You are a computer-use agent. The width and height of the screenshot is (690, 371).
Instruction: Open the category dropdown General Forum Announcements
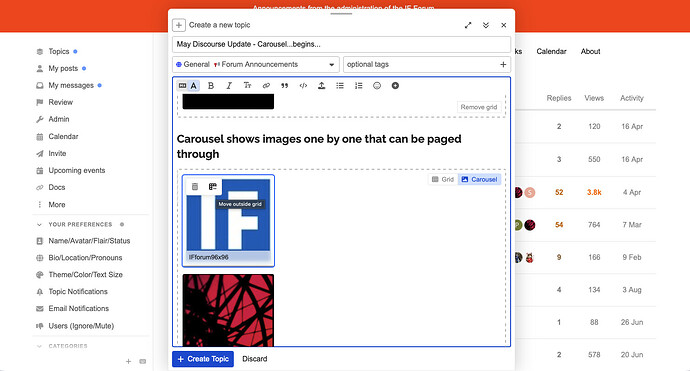point(256,64)
